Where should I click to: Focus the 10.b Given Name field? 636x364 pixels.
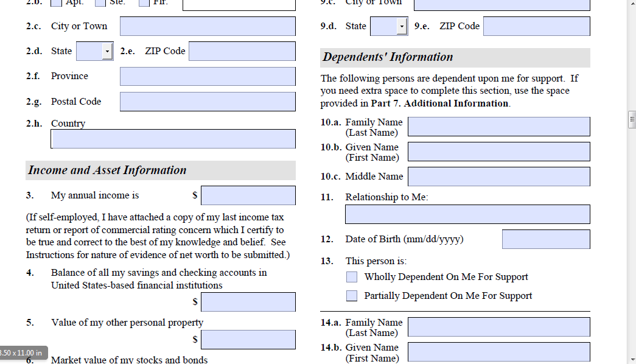[498, 152]
